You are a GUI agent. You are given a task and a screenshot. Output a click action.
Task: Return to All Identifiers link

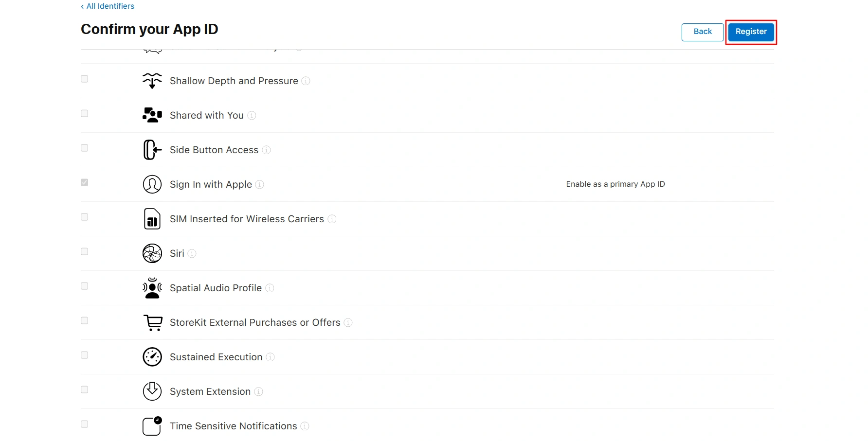point(108,6)
